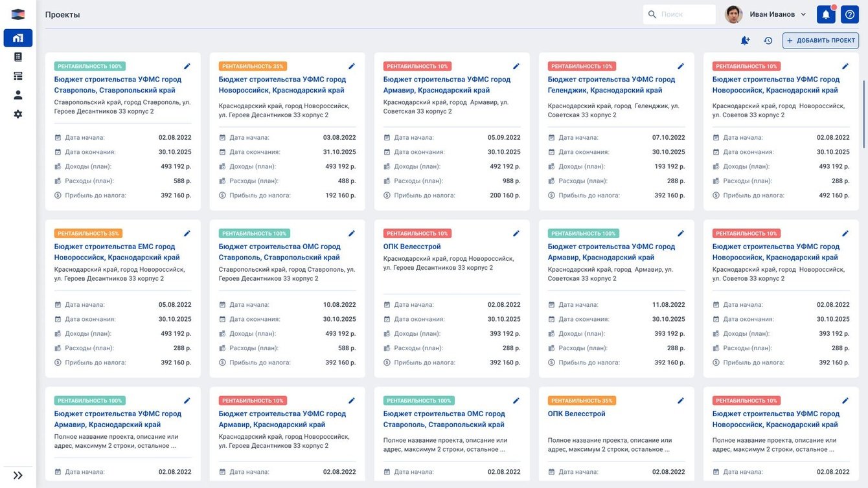868x488 pixels.
Task: Click the book icon in the left sidebar
Action: [x=17, y=57]
